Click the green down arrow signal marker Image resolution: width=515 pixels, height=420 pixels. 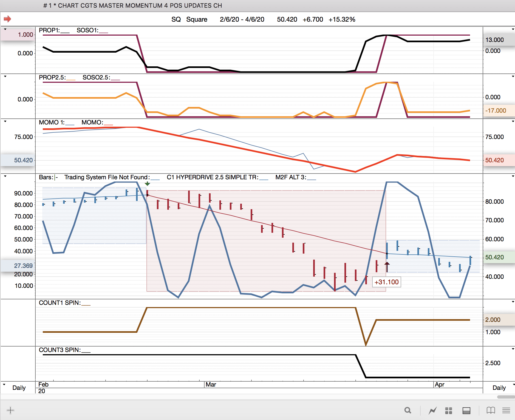click(148, 183)
